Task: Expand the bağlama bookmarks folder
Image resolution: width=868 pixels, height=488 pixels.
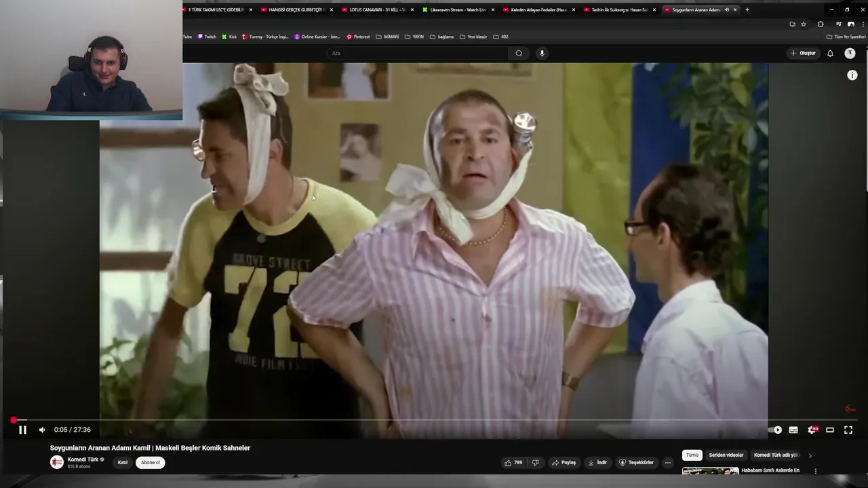Action: 442,37
